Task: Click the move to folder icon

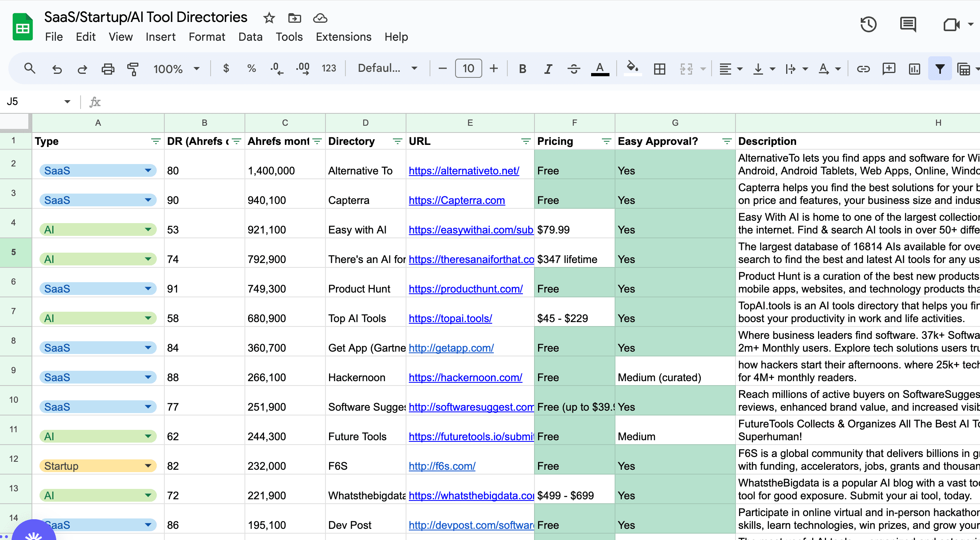Action: (x=294, y=18)
